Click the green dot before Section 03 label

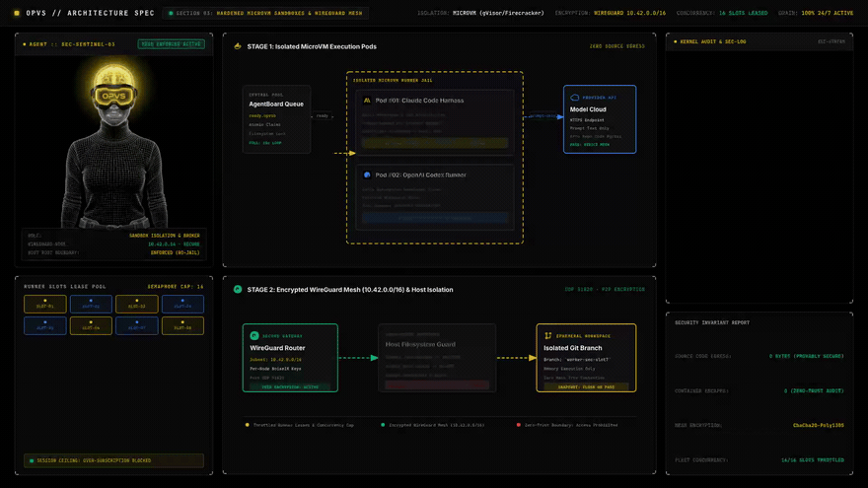(171, 13)
